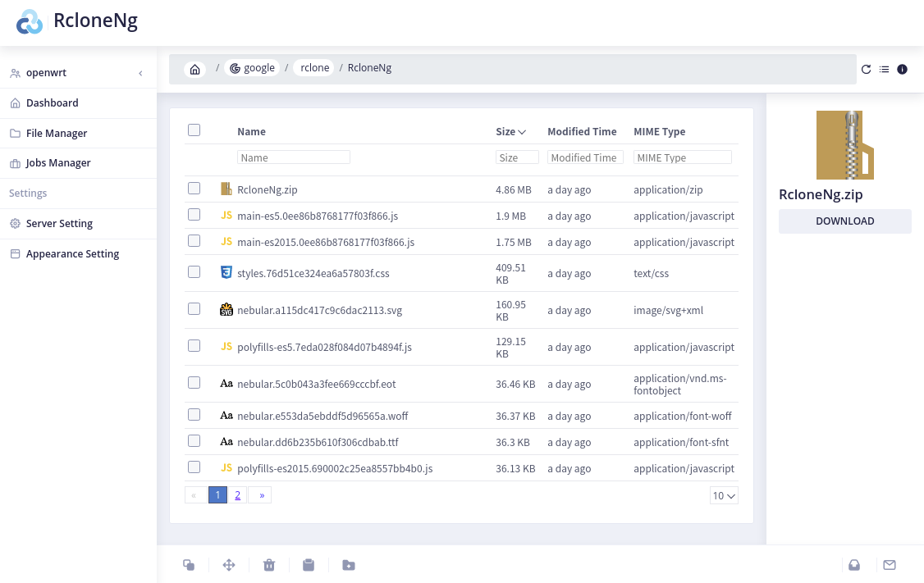
Task: Click font icon of nebular.e553da5ebddf5d96565a.woff
Action: click(x=226, y=415)
